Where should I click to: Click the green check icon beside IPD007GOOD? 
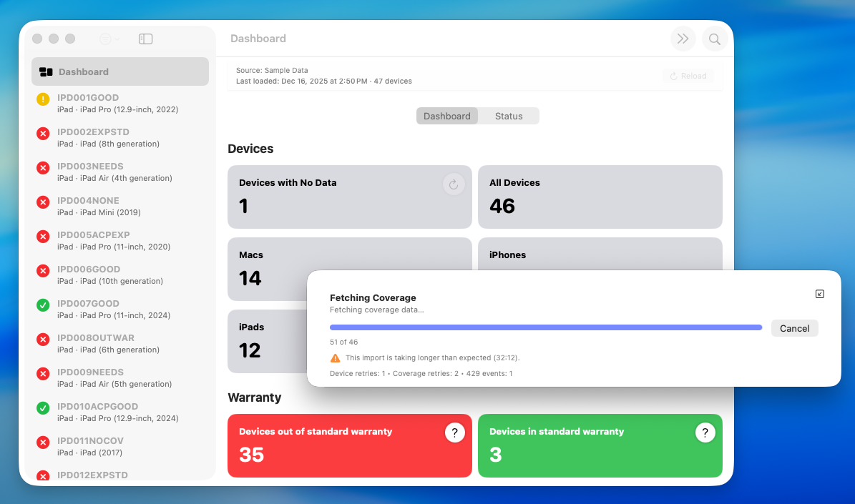coord(42,305)
